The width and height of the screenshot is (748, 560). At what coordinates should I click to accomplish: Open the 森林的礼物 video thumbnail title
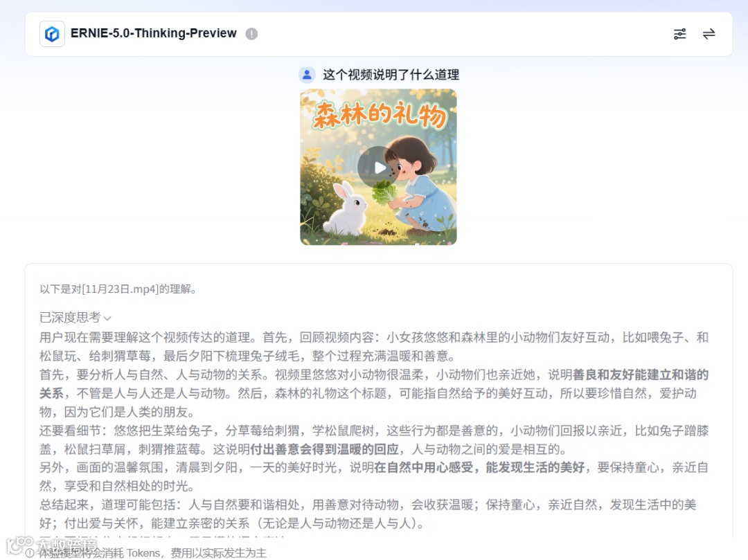(x=380, y=115)
